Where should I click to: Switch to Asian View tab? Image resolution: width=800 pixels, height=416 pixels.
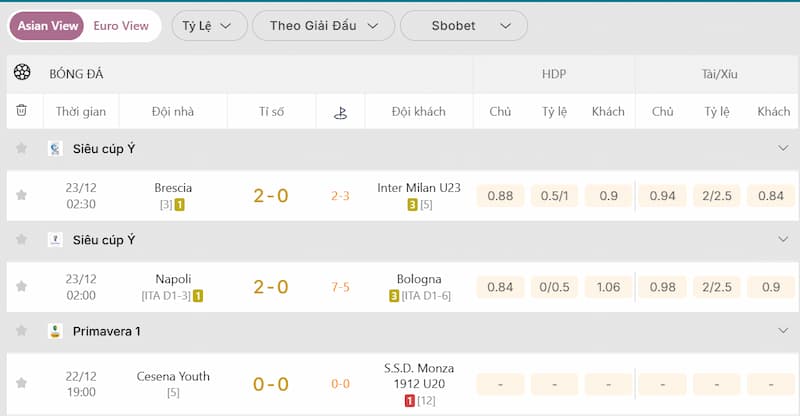(49, 26)
